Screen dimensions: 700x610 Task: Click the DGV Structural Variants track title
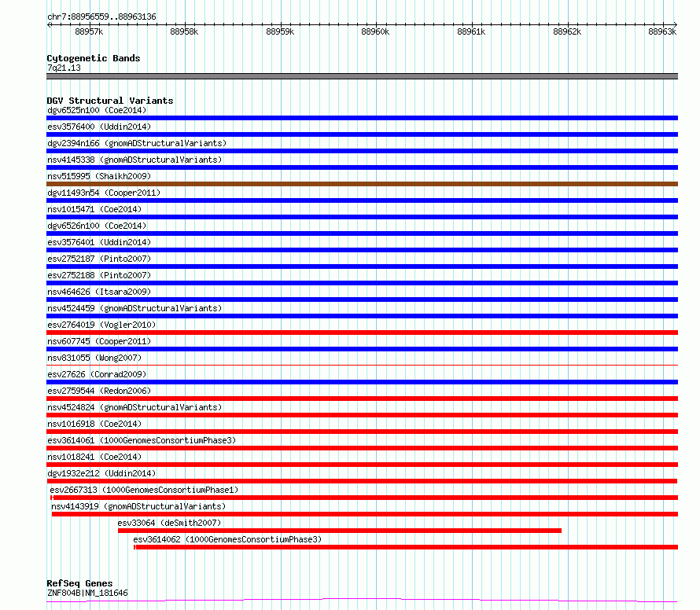click(x=110, y=101)
